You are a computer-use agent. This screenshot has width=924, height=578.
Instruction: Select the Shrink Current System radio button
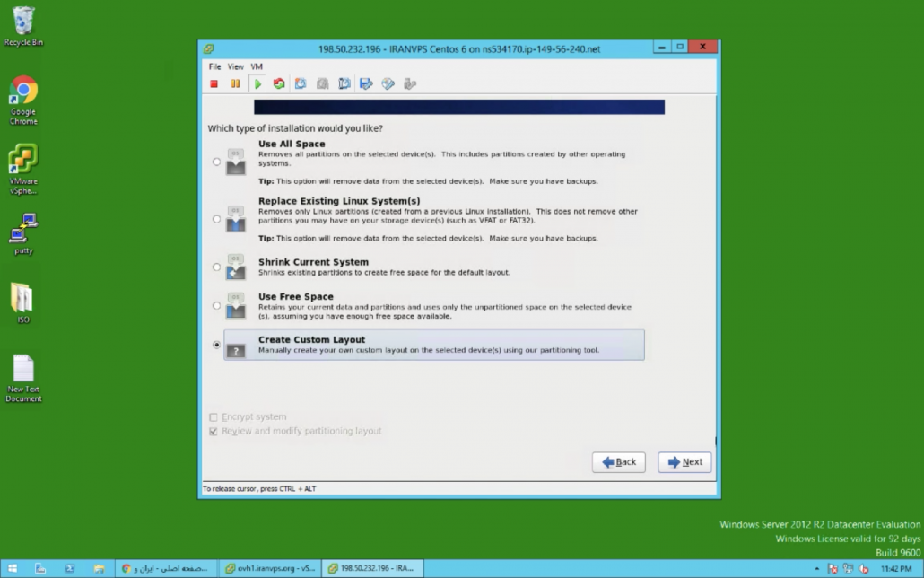[x=216, y=267]
